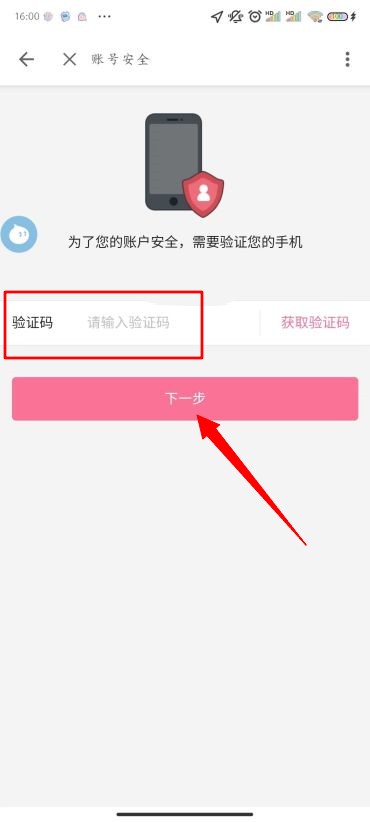Image resolution: width=370 pixels, height=822 pixels.
Task: Tap the first HD signal strength icon
Action: click(273, 17)
